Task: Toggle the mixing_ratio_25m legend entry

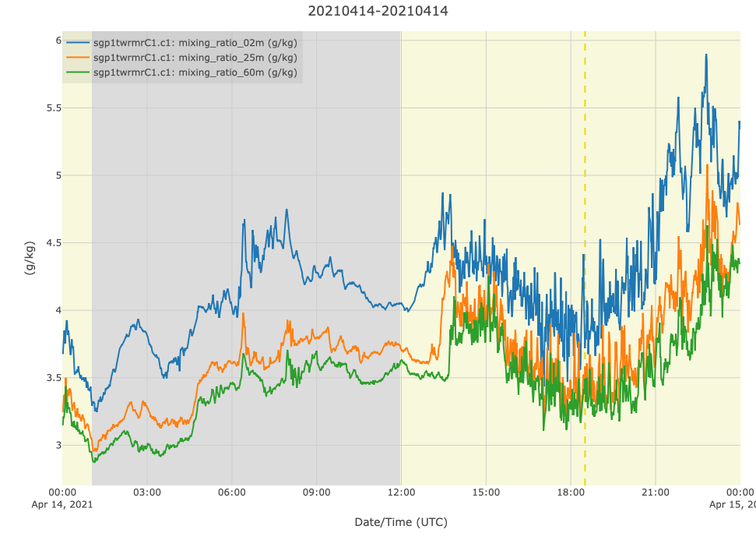Action: coord(182,58)
